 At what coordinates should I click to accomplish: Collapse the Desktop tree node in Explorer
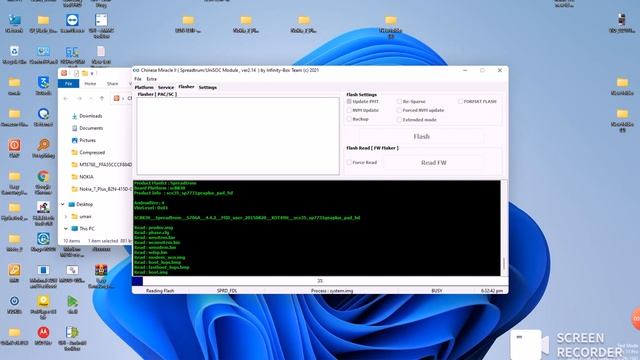click(x=63, y=204)
